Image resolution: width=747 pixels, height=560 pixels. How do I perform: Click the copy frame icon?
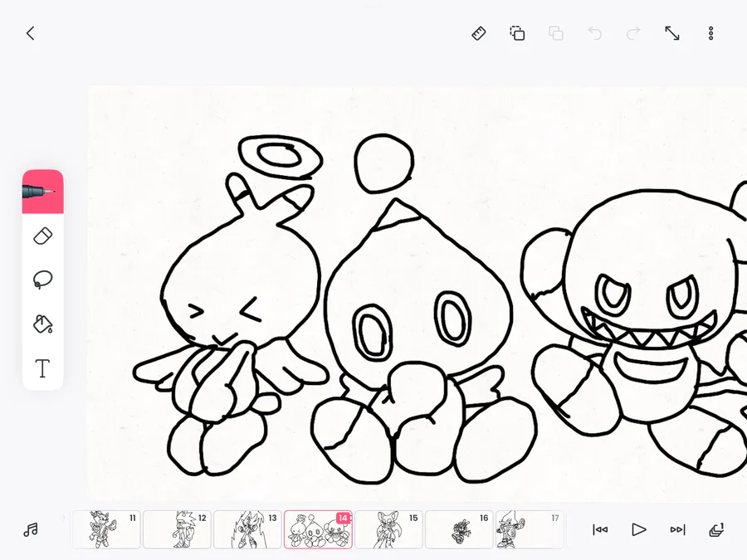(x=517, y=33)
